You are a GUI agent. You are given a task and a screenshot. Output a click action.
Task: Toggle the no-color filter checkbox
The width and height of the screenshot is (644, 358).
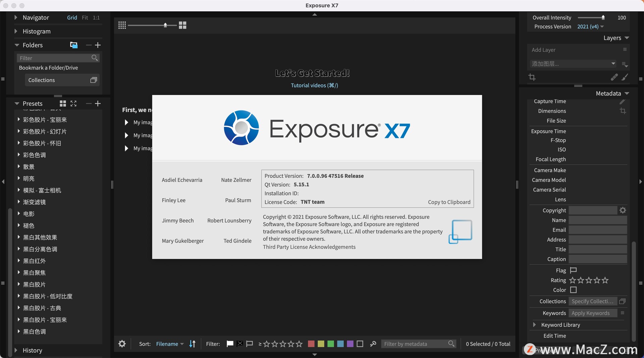click(360, 344)
